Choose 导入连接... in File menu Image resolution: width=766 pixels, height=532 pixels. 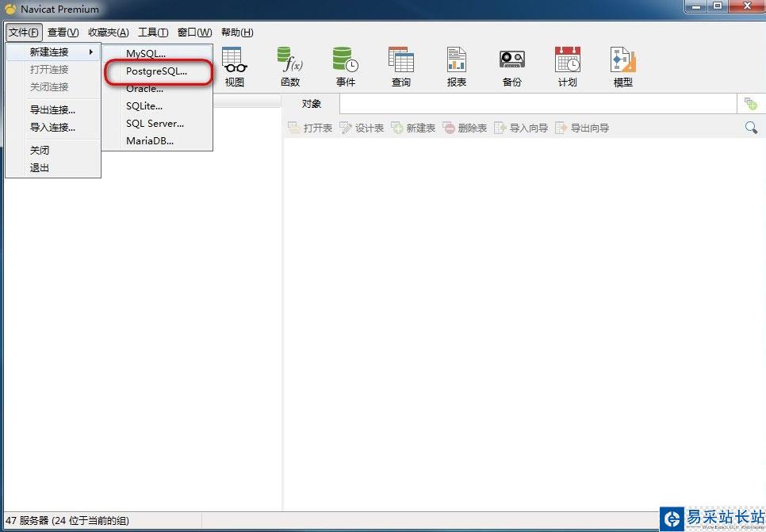coord(53,128)
